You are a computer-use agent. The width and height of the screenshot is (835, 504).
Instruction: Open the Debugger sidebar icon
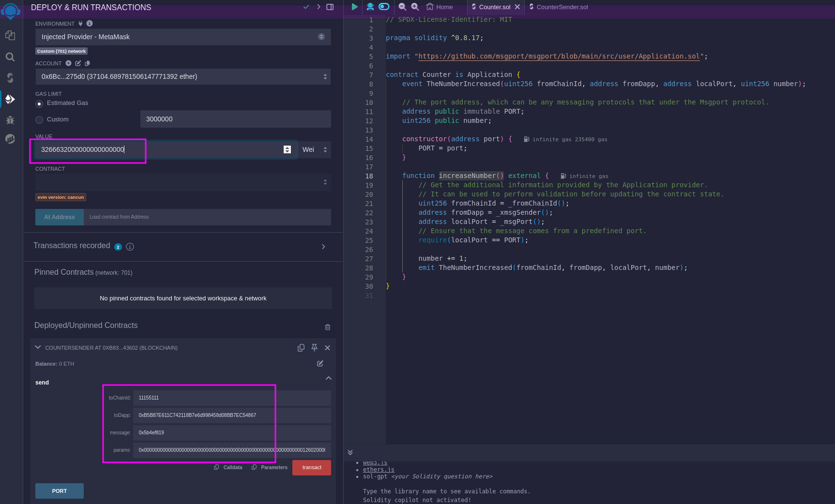[10, 120]
